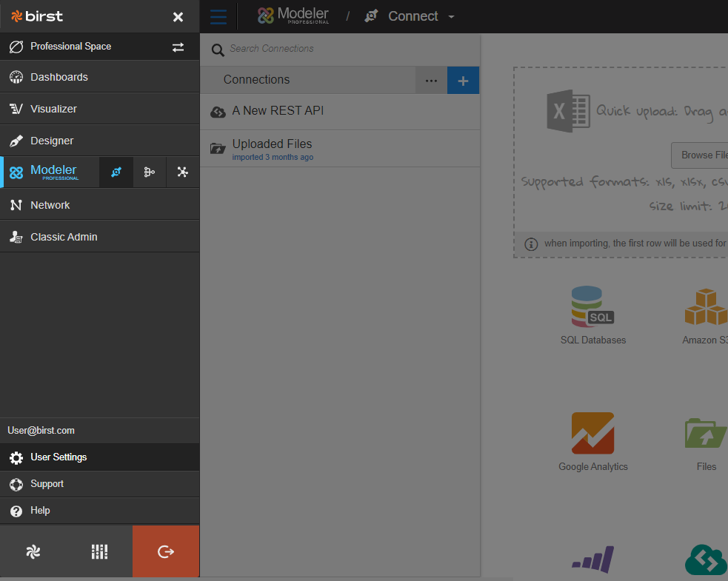Click the Infor grid icon at bottom
728x581 pixels.
[99, 551]
